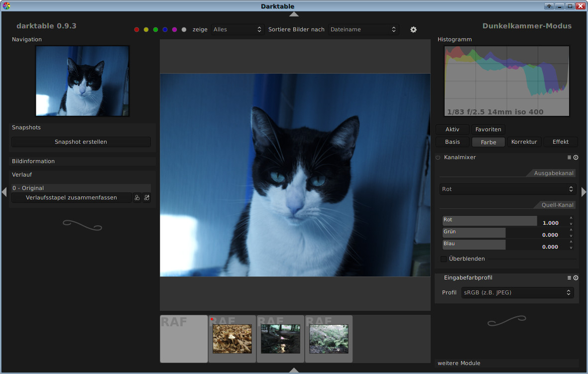
Task: Open the Profil dropdown showing sRGB
Action: [517, 293]
